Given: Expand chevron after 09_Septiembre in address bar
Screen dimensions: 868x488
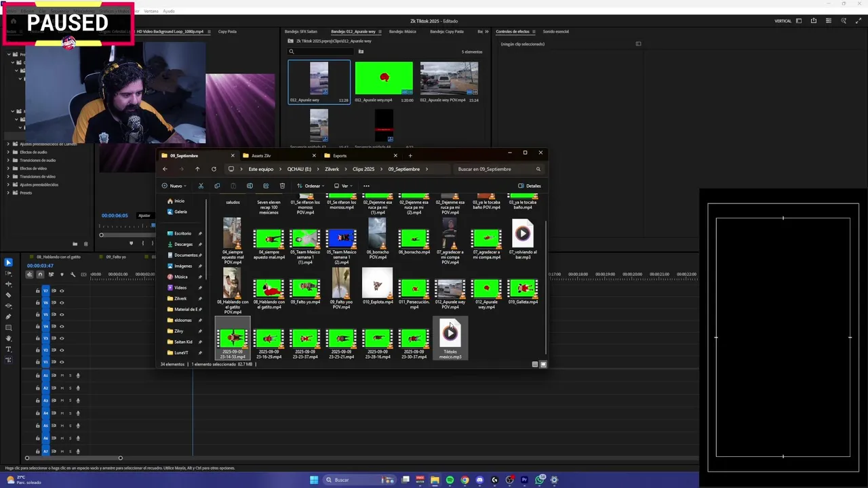Looking at the screenshot, I should 426,169.
